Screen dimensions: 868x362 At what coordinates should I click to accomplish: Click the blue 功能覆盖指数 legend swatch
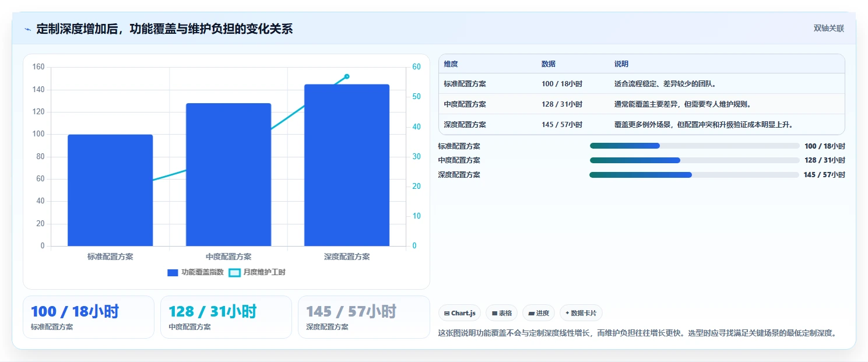coord(173,272)
